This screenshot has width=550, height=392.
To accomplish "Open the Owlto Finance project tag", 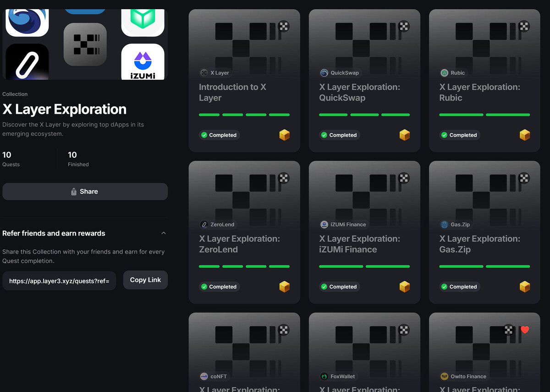I will (463, 376).
